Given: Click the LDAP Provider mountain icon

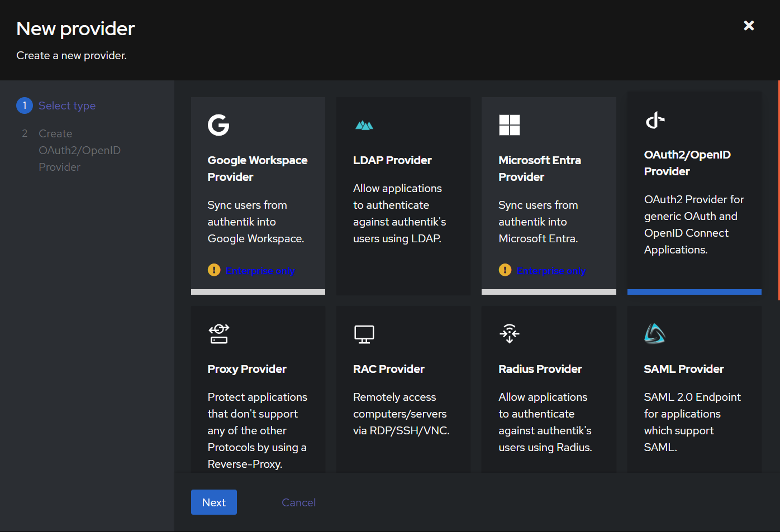Looking at the screenshot, I should click(364, 125).
